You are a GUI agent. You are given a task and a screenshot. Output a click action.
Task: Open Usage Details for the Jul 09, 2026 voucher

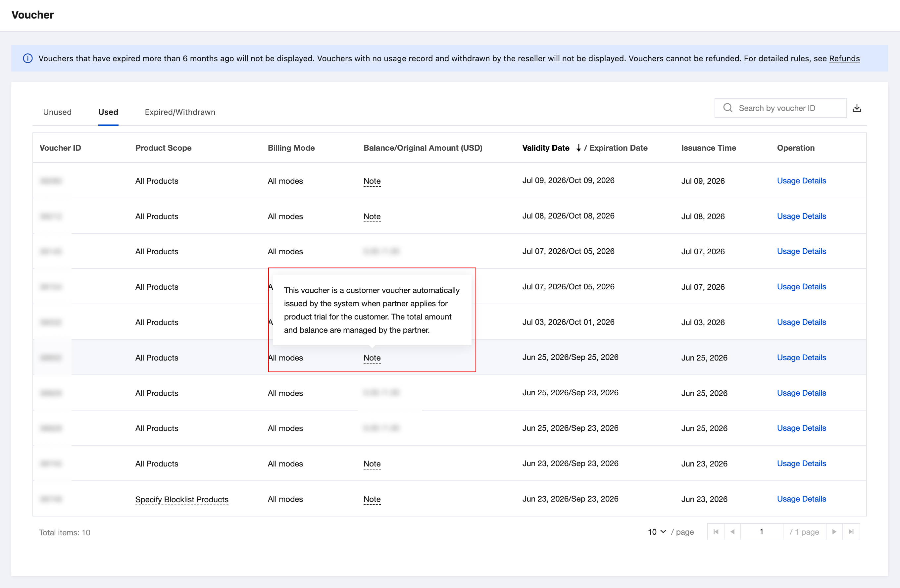coord(801,181)
